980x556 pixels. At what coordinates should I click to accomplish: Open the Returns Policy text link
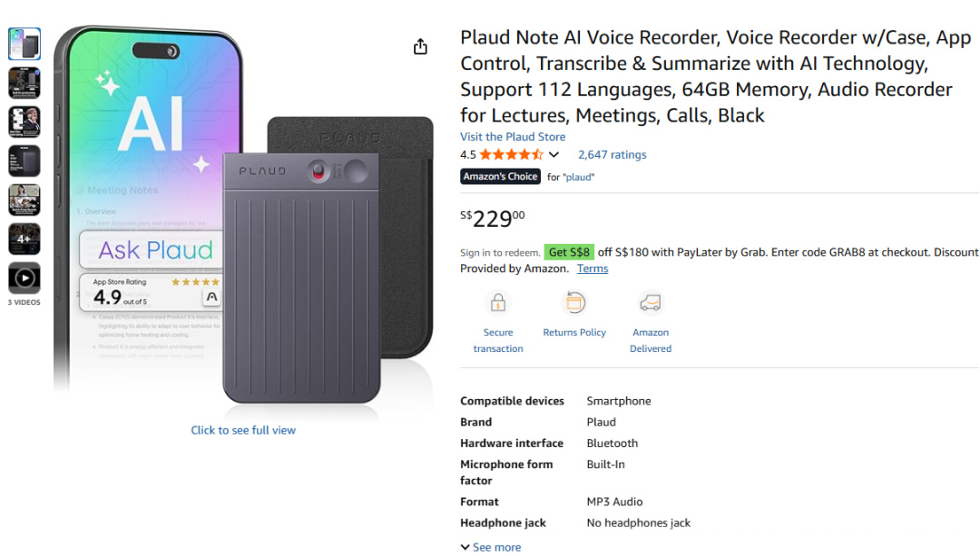pos(574,333)
